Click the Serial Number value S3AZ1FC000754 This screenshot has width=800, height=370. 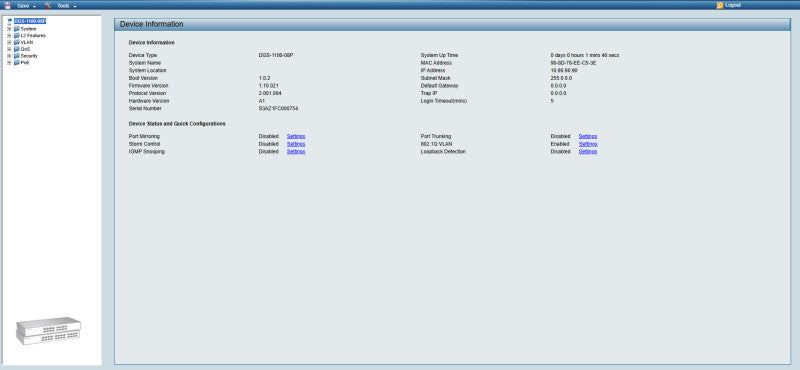pyautogui.click(x=278, y=109)
